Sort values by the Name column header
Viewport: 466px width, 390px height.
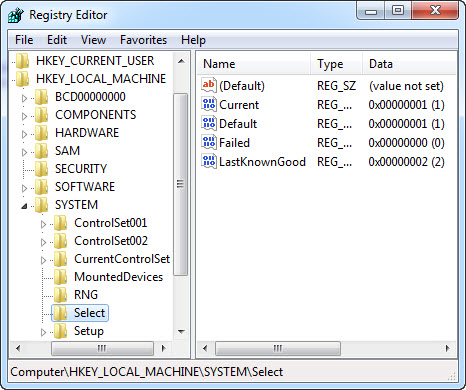(x=254, y=64)
